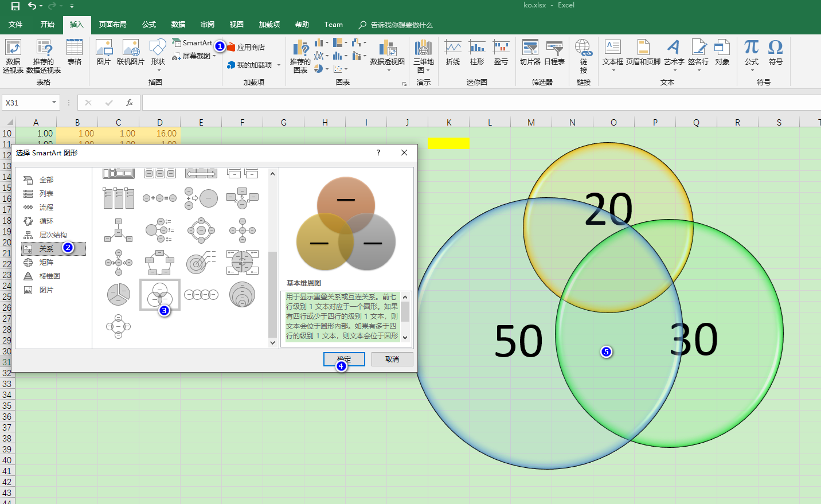Image resolution: width=821 pixels, height=504 pixels.
Task: Switch to the View (视图) tab
Action: pos(237,25)
